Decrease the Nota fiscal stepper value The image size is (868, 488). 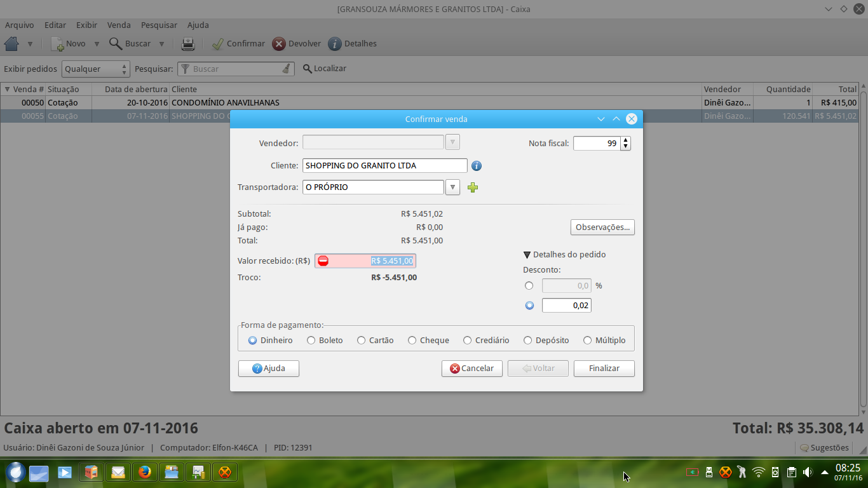tap(626, 147)
